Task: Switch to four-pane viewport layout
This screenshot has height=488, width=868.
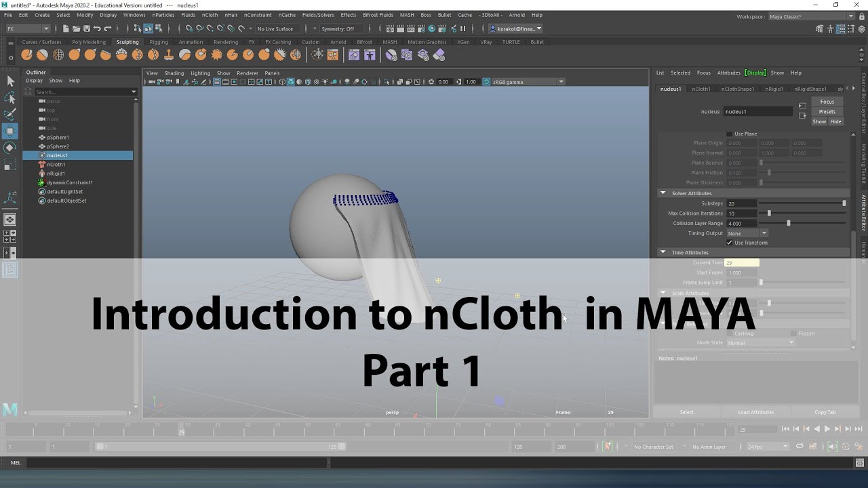Action: (x=10, y=237)
